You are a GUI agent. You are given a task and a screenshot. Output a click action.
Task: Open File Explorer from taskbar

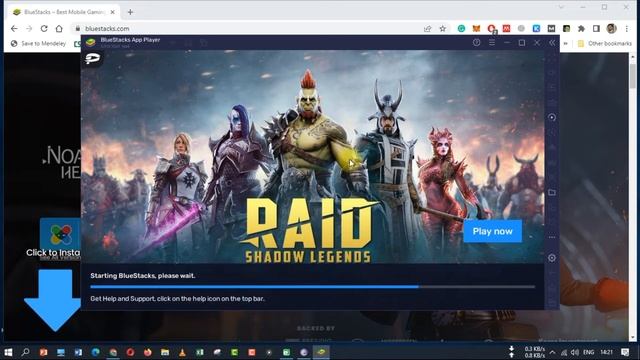[x=165, y=352]
